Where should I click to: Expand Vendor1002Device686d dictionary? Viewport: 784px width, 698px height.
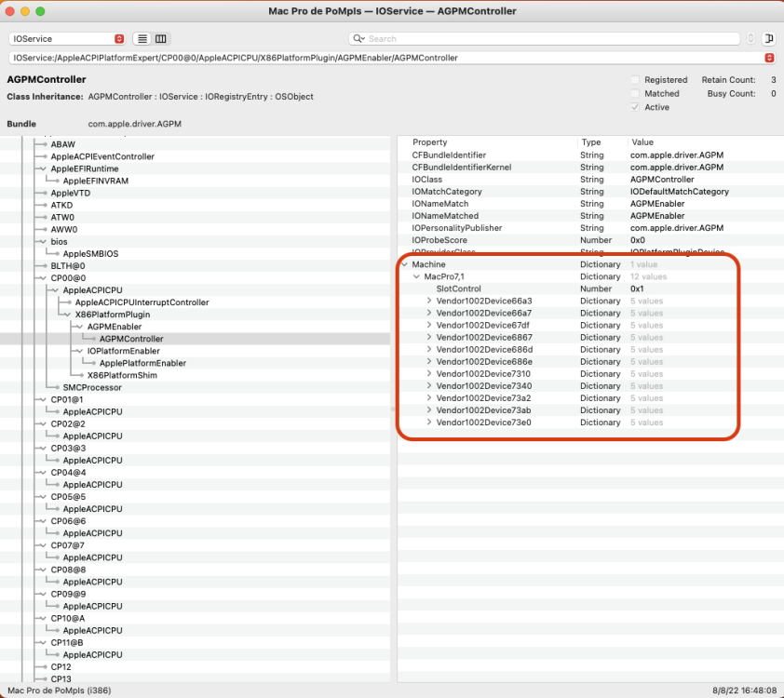(x=429, y=349)
